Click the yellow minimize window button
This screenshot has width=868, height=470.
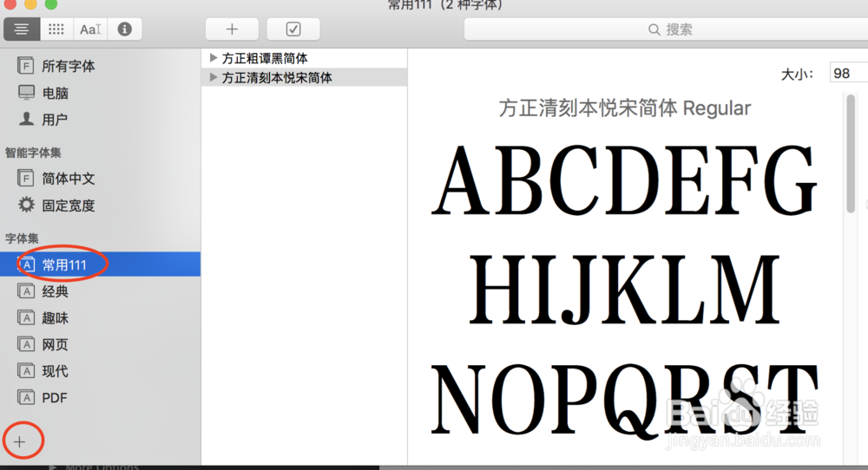[31, 3]
